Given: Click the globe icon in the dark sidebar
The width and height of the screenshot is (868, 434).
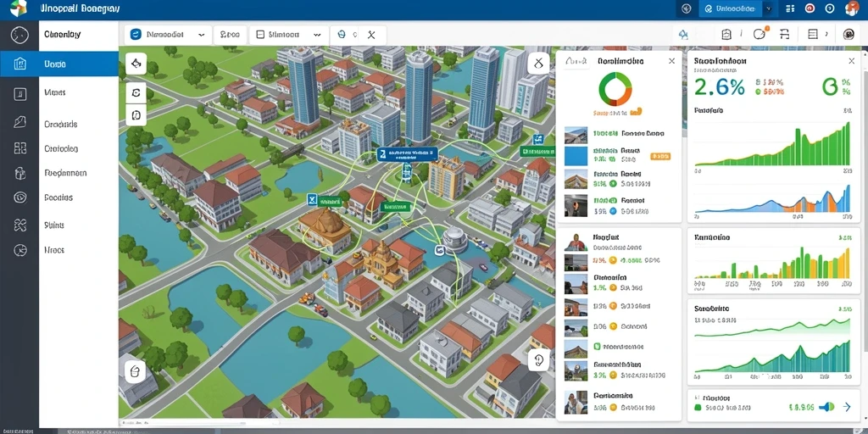Looking at the screenshot, I should click(19, 34).
